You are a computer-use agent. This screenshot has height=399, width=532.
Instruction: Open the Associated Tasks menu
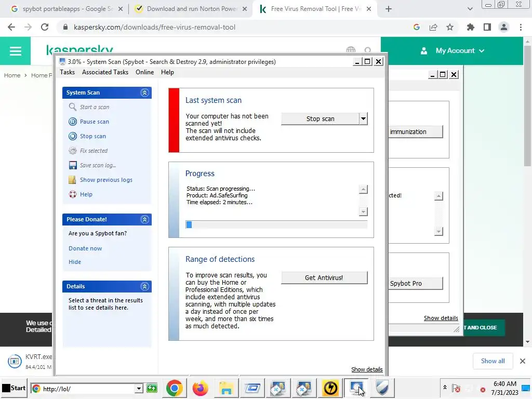pyautogui.click(x=105, y=72)
